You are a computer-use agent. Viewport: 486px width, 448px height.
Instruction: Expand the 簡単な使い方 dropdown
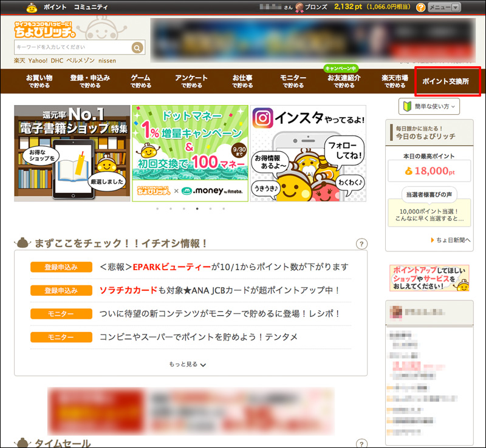(x=429, y=106)
